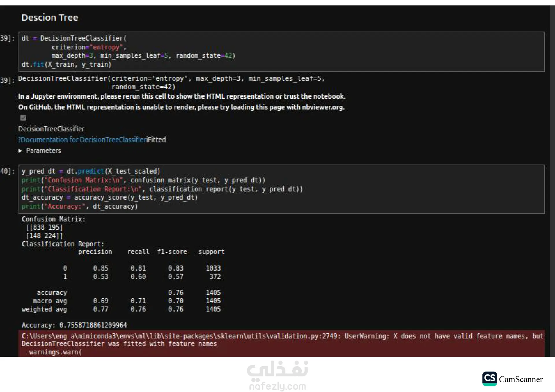
Task: Click the Confusion Matrix output values
Action: click(x=44, y=232)
